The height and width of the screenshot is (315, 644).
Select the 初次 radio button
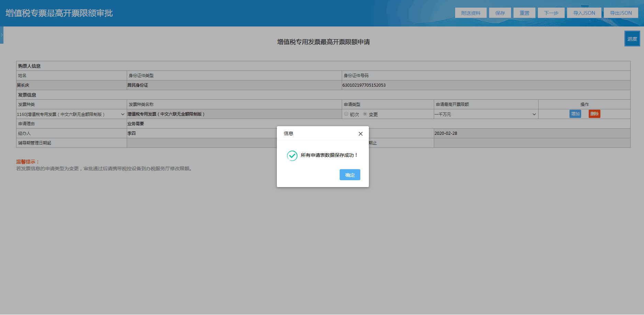coord(346,114)
